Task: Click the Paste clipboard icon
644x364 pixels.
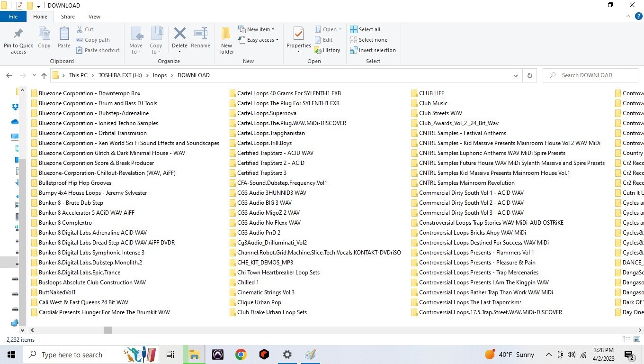Action: pos(64,34)
